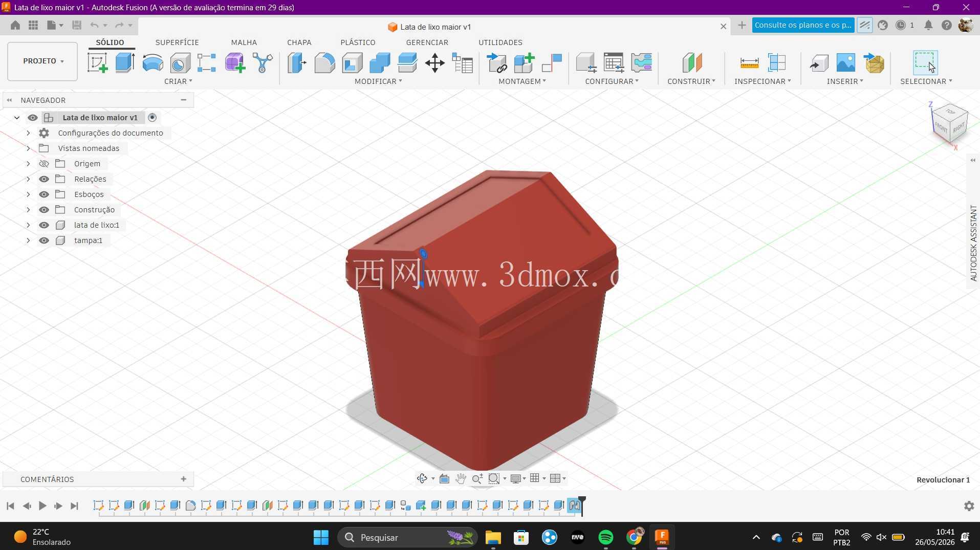
Task: Expand Configurações do documento node
Action: tap(28, 133)
